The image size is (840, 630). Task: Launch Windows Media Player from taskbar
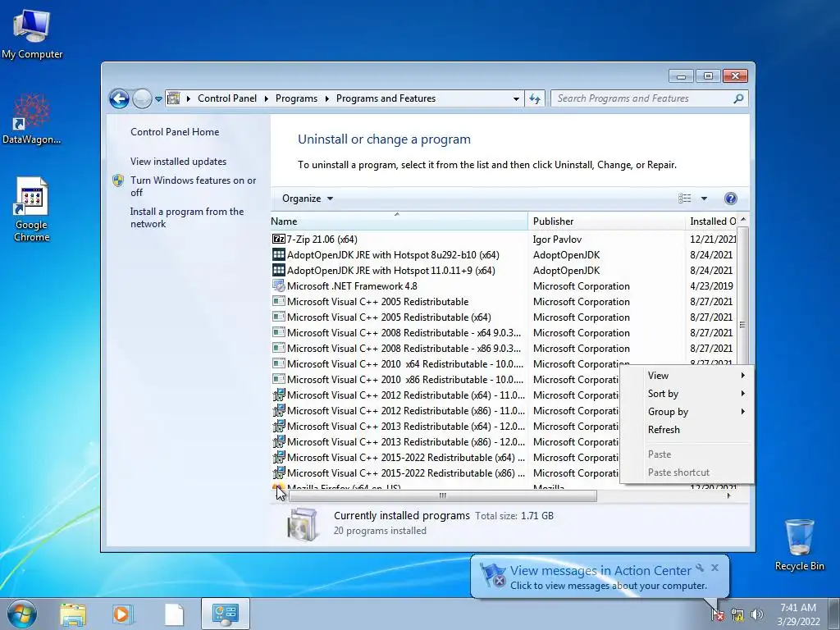[122, 614]
